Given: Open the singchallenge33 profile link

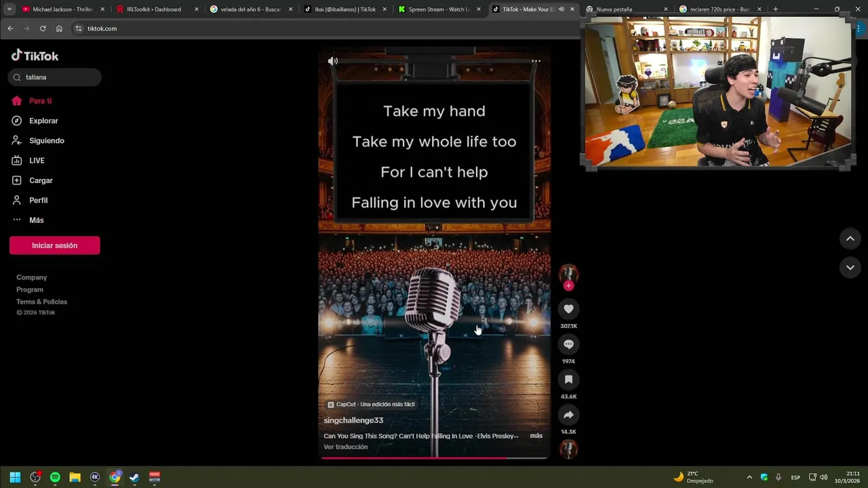Looking at the screenshot, I should (353, 420).
